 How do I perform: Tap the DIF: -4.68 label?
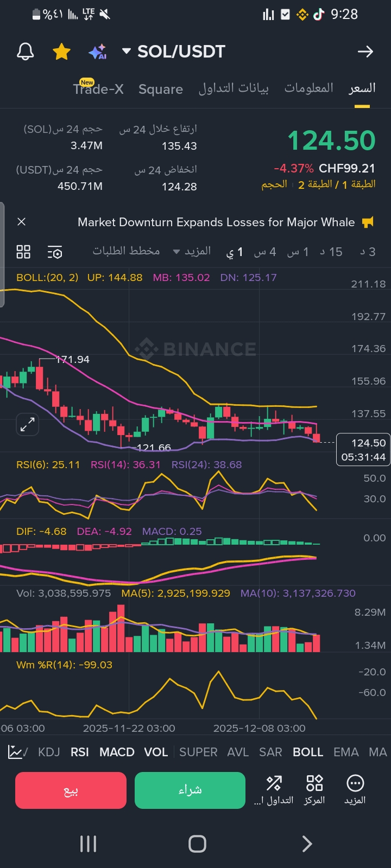coord(41,532)
